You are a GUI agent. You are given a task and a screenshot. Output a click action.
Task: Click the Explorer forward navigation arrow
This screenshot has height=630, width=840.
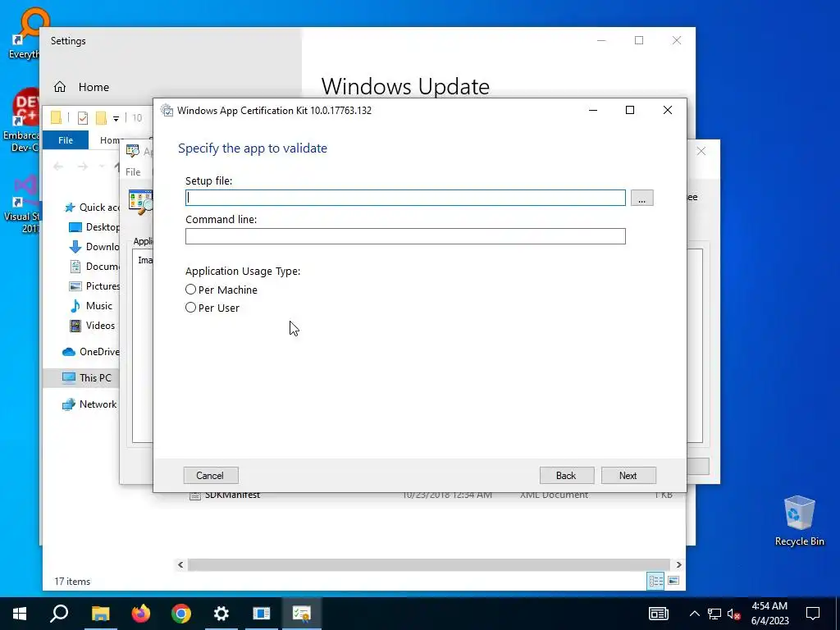click(x=82, y=167)
